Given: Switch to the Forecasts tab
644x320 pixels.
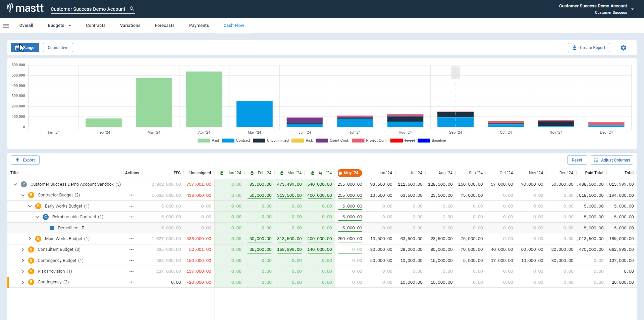Looking at the screenshot, I should (165, 25).
